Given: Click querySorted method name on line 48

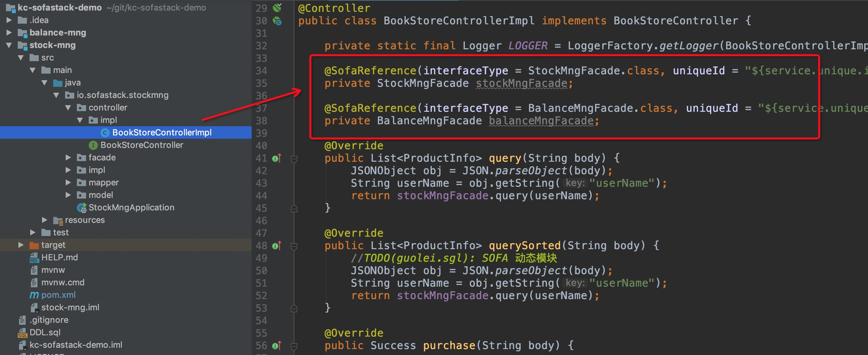Looking at the screenshot, I should (x=525, y=246).
